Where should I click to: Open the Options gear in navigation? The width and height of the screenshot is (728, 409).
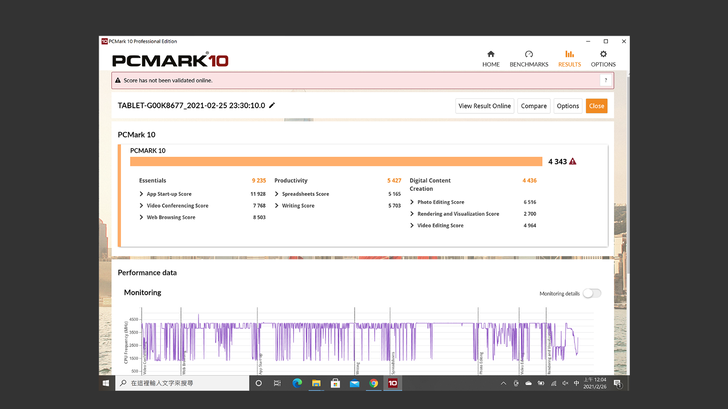point(603,58)
